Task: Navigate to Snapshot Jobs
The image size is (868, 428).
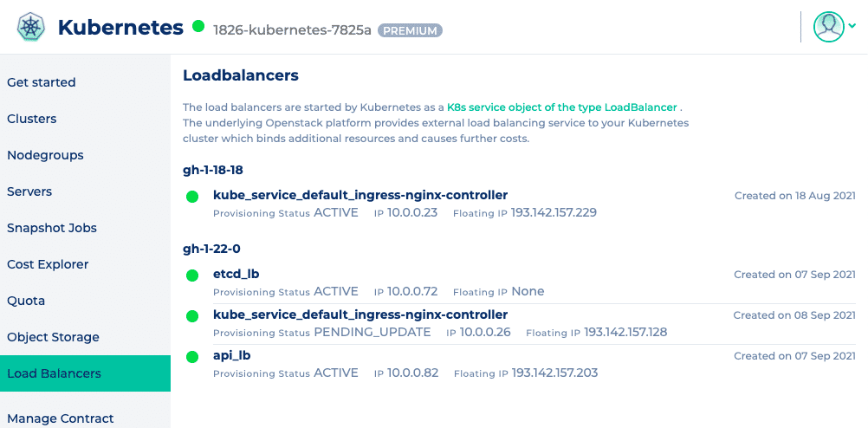Action: click(52, 228)
